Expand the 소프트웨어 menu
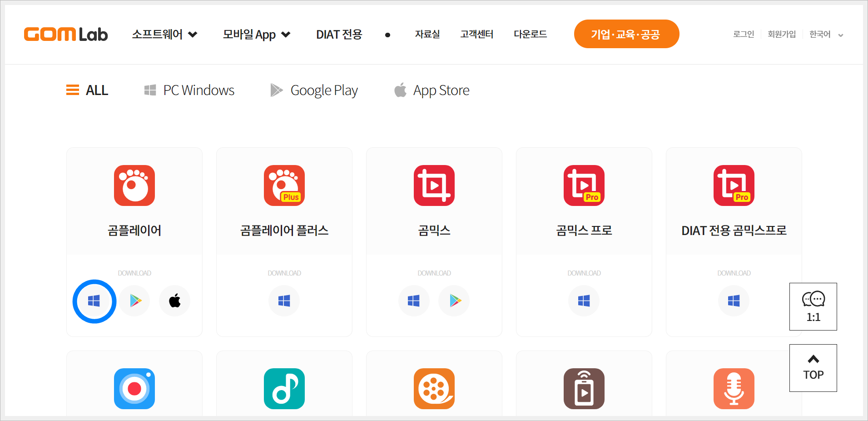868x421 pixels. point(164,34)
